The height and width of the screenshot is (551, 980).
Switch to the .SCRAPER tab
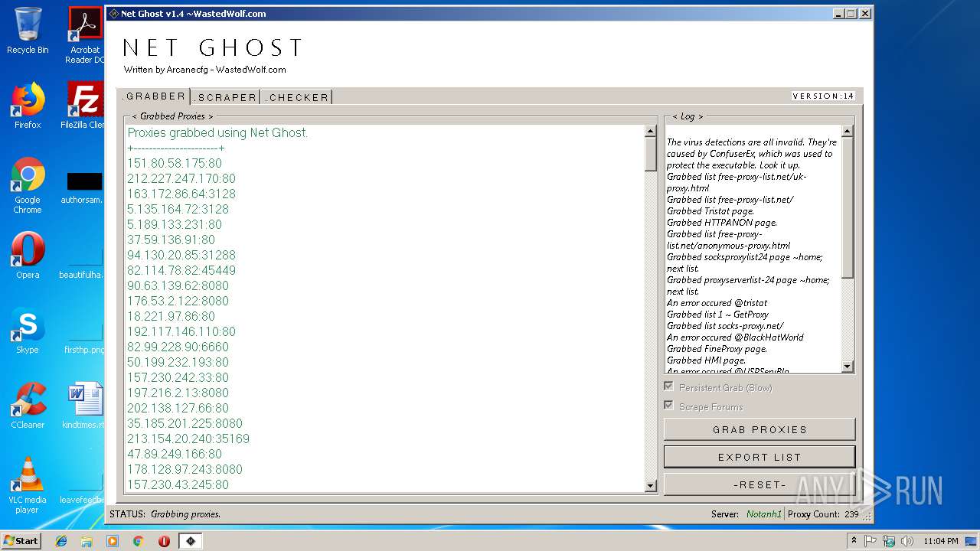[x=226, y=97]
